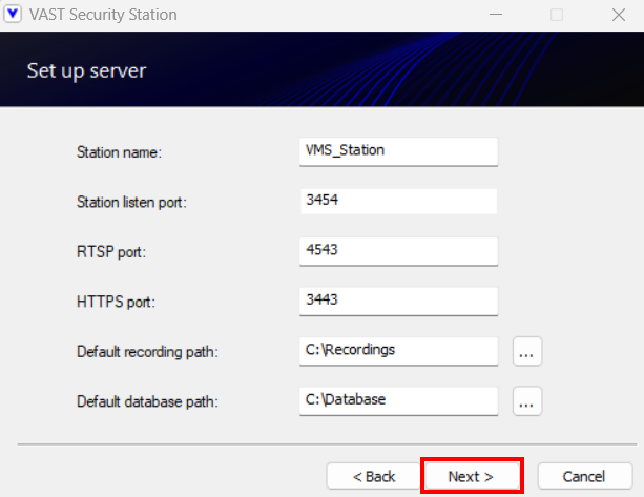Screen dimensions: 644x497
Task: Minimize the VAST Security Station window
Action: (x=496, y=15)
